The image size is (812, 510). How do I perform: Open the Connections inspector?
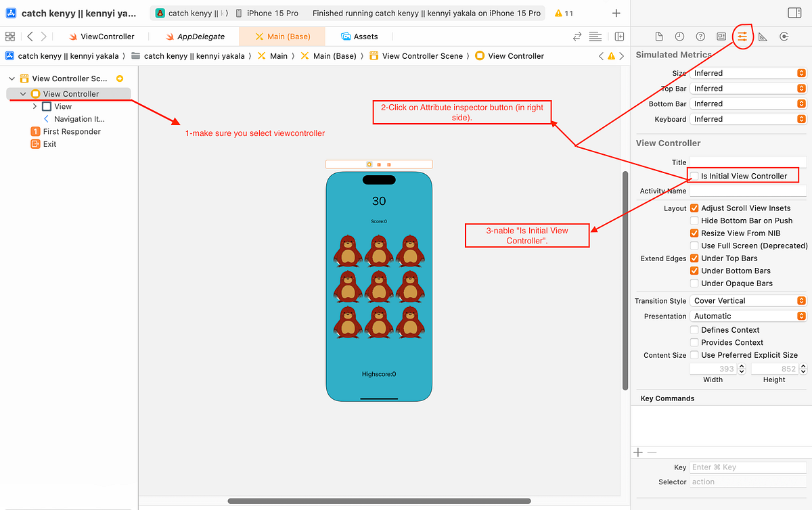coord(785,37)
